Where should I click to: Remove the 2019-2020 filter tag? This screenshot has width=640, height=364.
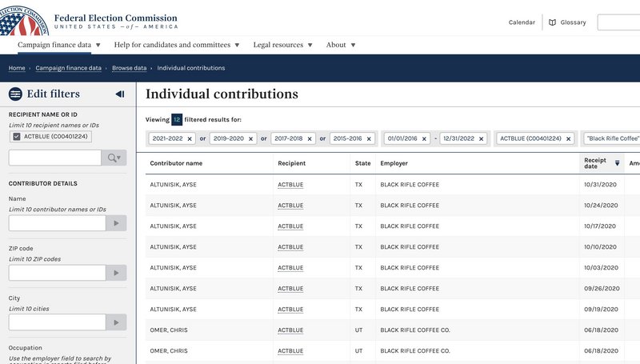[x=250, y=138]
